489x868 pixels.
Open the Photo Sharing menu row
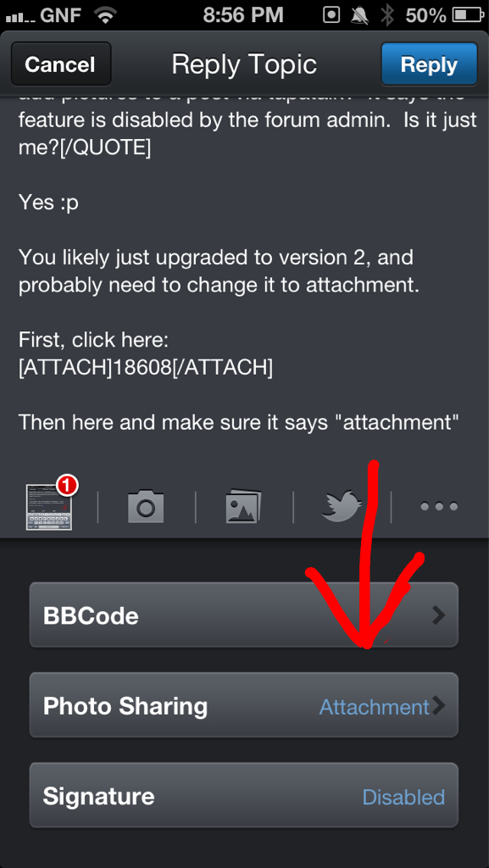[x=244, y=704]
